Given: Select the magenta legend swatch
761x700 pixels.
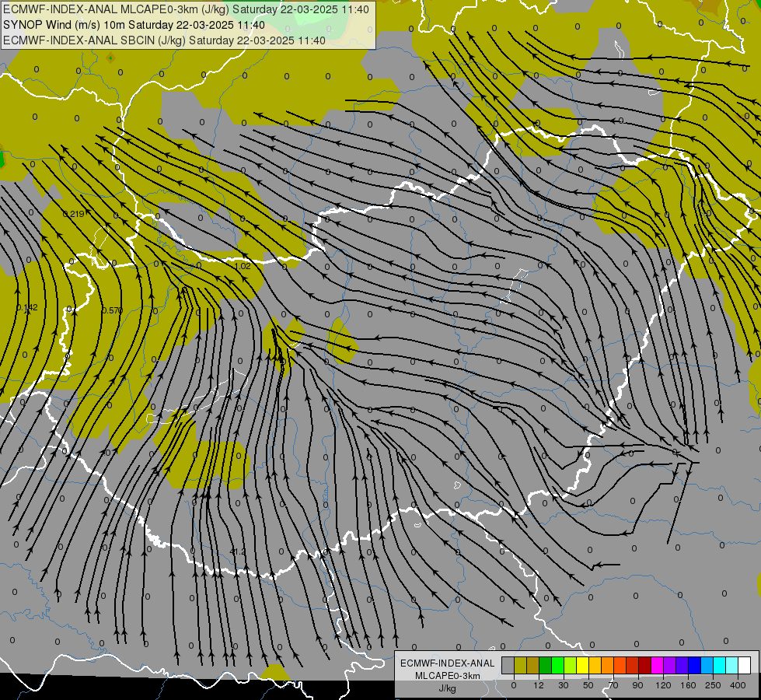Looking at the screenshot, I should pyautogui.click(x=657, y=666).
